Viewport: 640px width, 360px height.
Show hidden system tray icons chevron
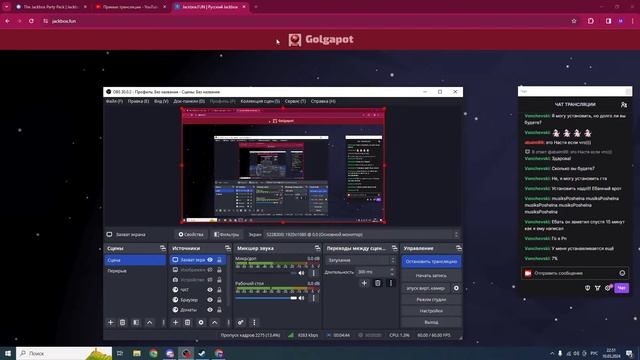point(552,353)
